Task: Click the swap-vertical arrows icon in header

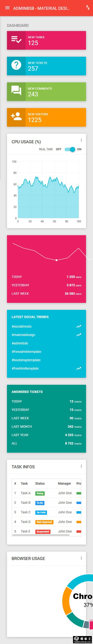Action: [x=88, y=7]
